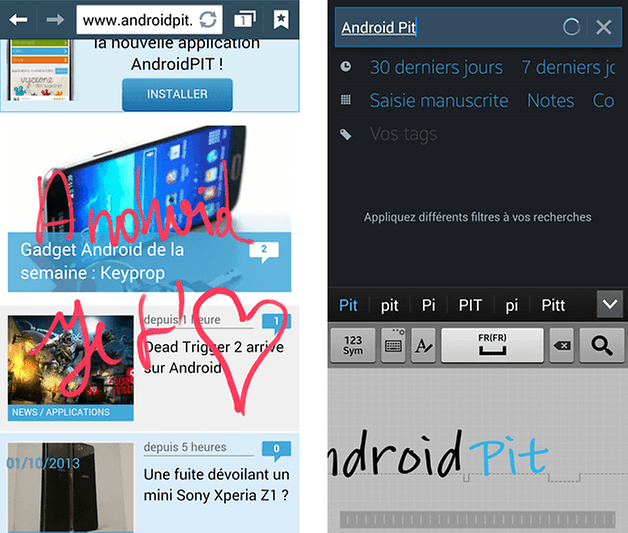The image size is (628, 533).
Task: Tap the comment bubble showing 2
Action: coord(264,251)
